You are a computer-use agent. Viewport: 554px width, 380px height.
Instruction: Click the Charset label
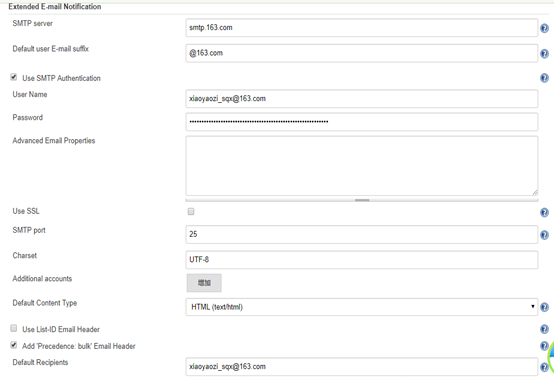point(25,255)
